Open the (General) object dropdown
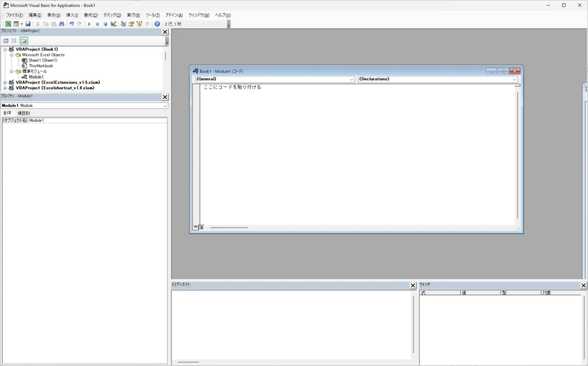The width and height of the screenshot is (588, 366). pos(274,79)
